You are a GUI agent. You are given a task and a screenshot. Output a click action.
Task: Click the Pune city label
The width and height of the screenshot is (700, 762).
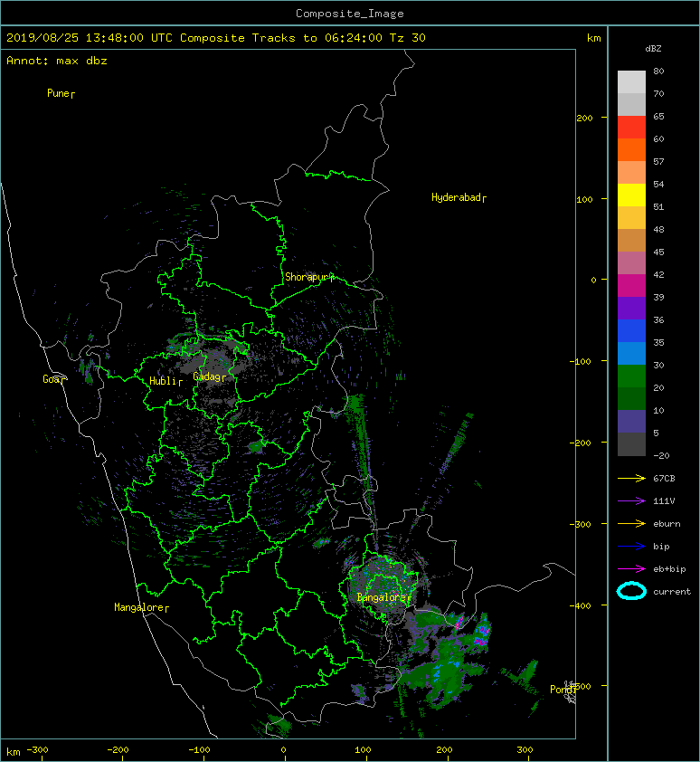[x=61, y=93]
